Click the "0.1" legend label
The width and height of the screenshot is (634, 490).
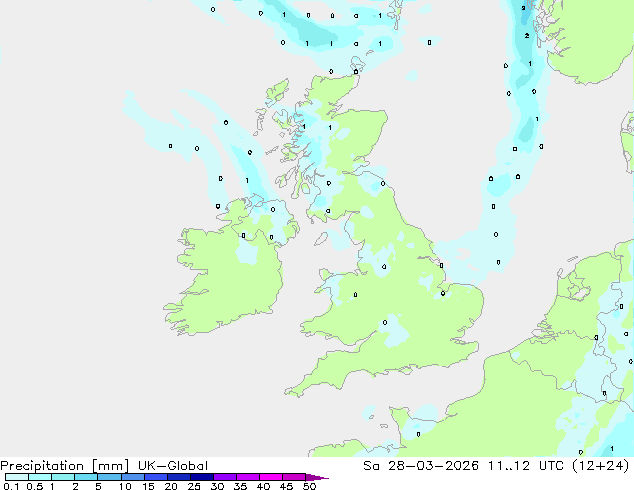[11, 486]
